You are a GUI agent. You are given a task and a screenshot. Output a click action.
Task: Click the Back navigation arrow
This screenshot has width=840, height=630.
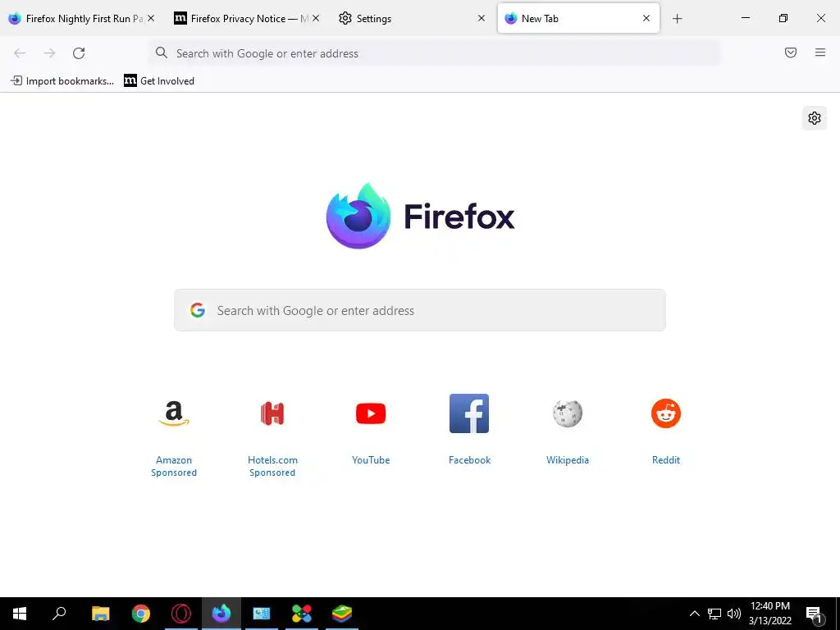tap(20, 53)
